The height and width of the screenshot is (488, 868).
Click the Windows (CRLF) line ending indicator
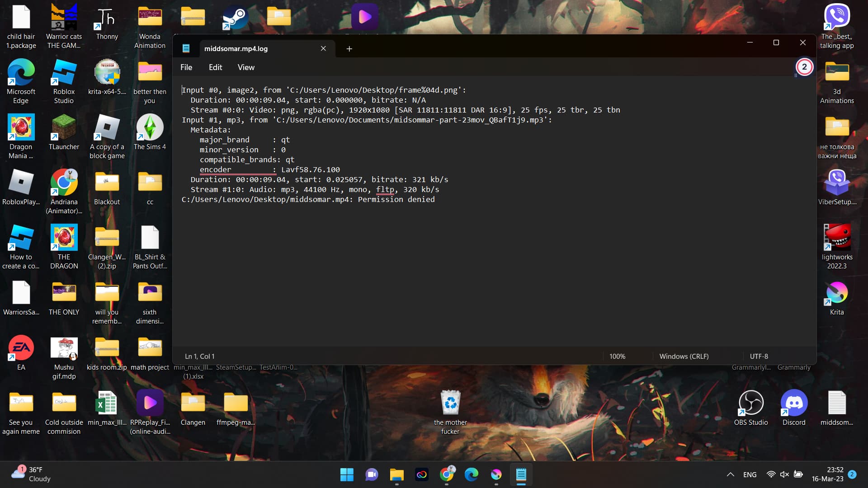point(684,357)
